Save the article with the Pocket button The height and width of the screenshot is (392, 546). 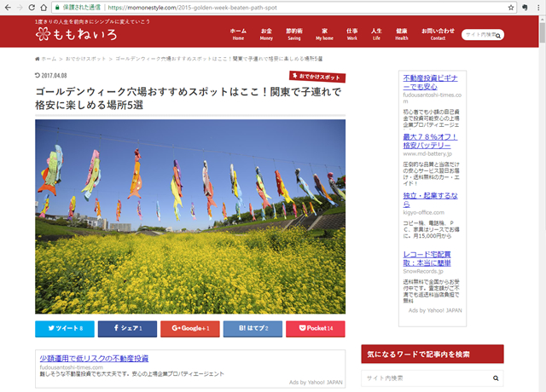[315, 328]
